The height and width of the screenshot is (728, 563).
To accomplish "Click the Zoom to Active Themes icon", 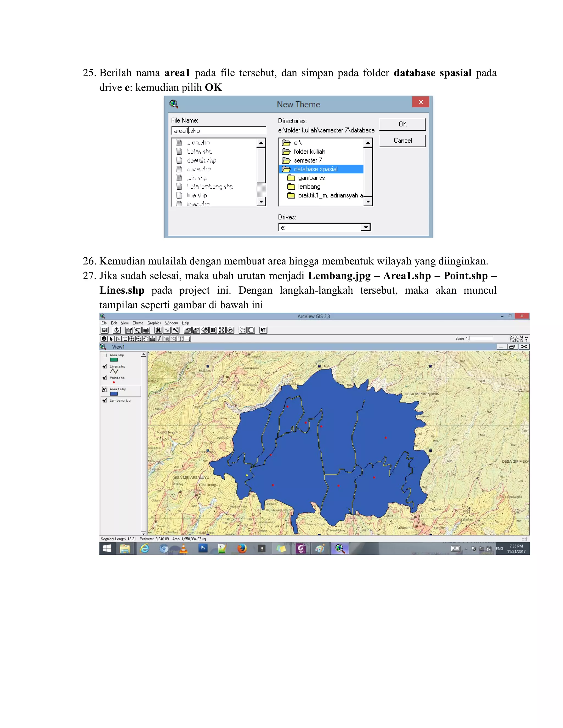I will [196, 330].
